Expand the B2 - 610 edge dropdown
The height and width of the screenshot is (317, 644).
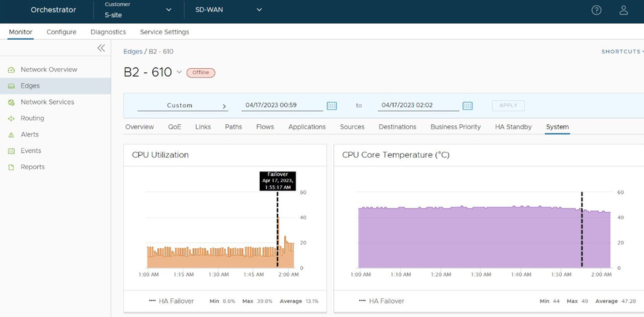pos(179,73)
